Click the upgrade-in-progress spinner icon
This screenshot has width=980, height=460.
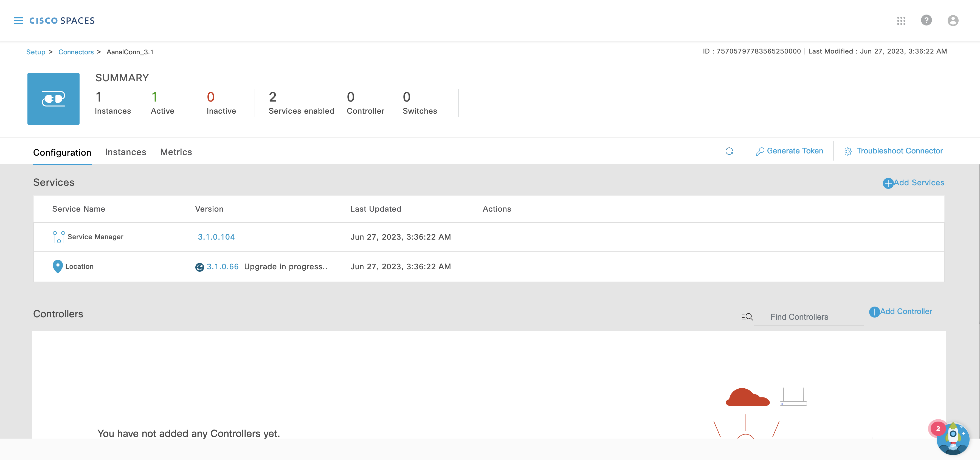(199, 268)
